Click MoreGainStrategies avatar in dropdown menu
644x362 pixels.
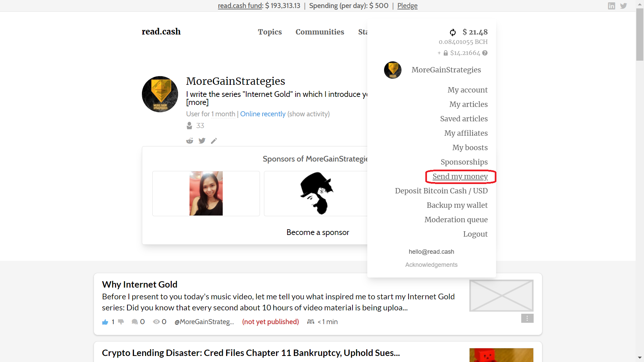coord(393,70)
